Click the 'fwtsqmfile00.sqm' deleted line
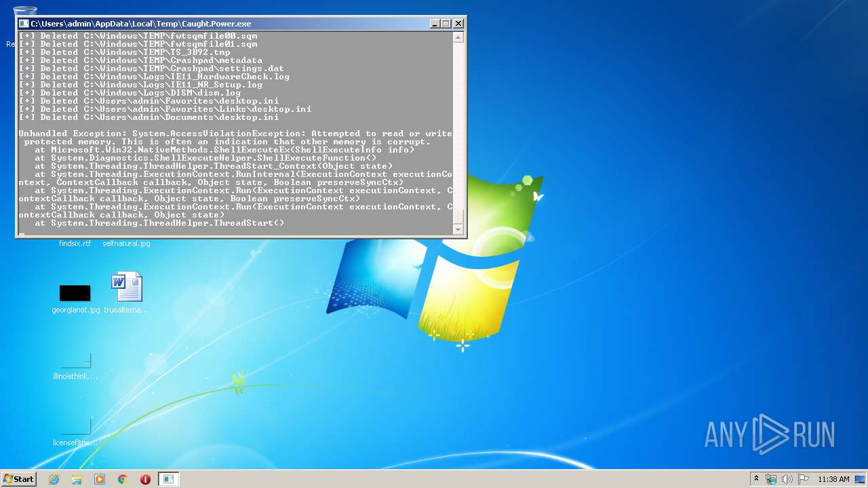 coord(138,36)
